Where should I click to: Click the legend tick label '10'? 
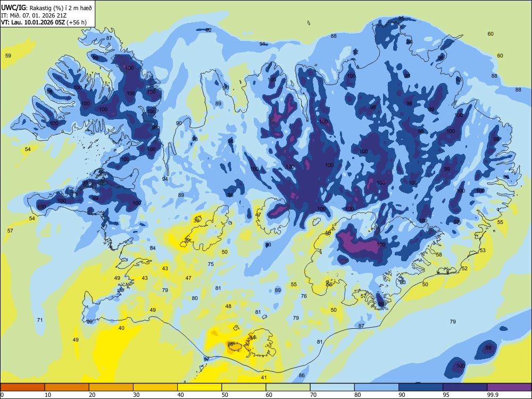click(x=48, y=395)
